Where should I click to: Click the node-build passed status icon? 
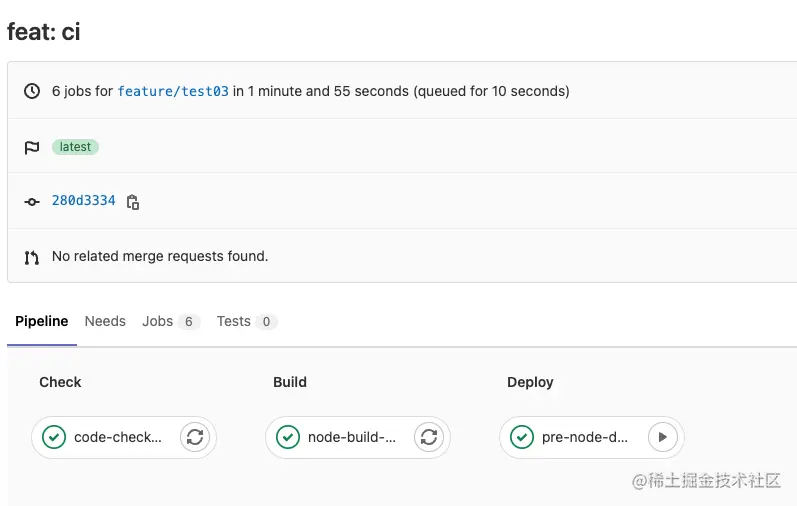click(288, 437)
